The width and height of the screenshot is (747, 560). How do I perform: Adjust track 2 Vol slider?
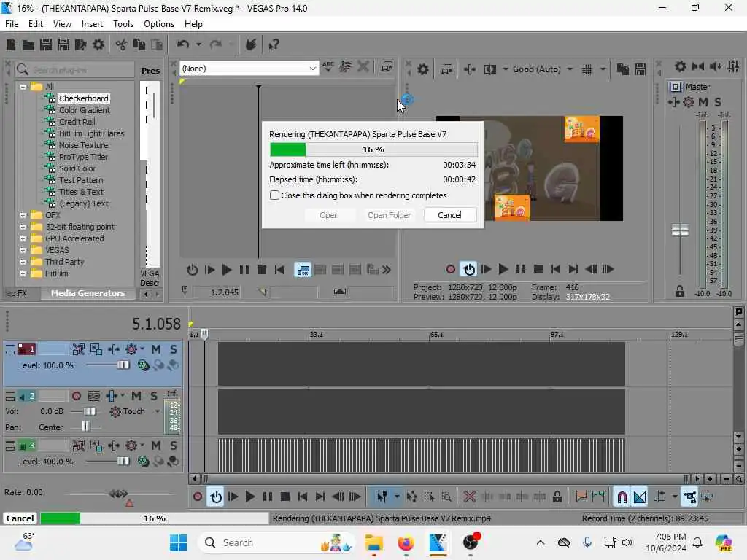pyautogui.click(x=90, y=411)
